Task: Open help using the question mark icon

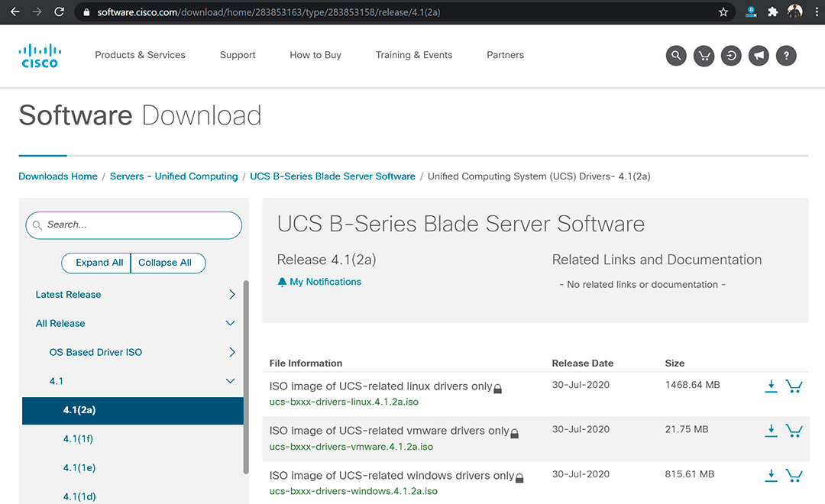Action: point(786,55)
